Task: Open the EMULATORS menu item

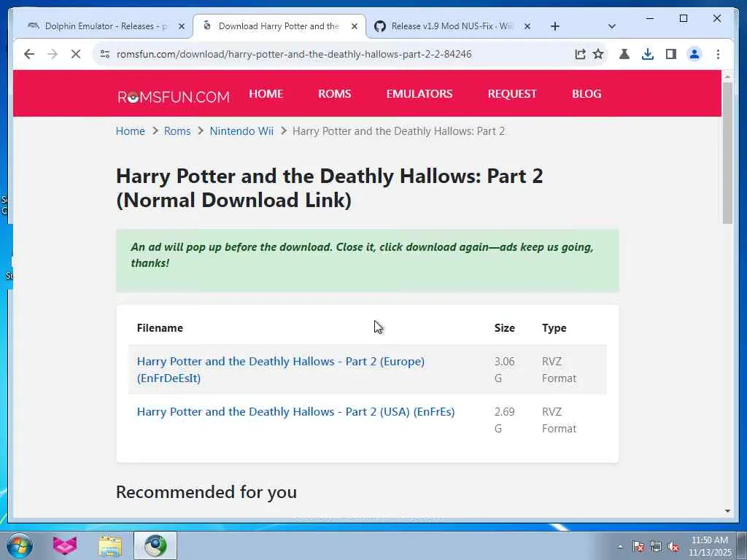Action: click(x=419, y=94)
